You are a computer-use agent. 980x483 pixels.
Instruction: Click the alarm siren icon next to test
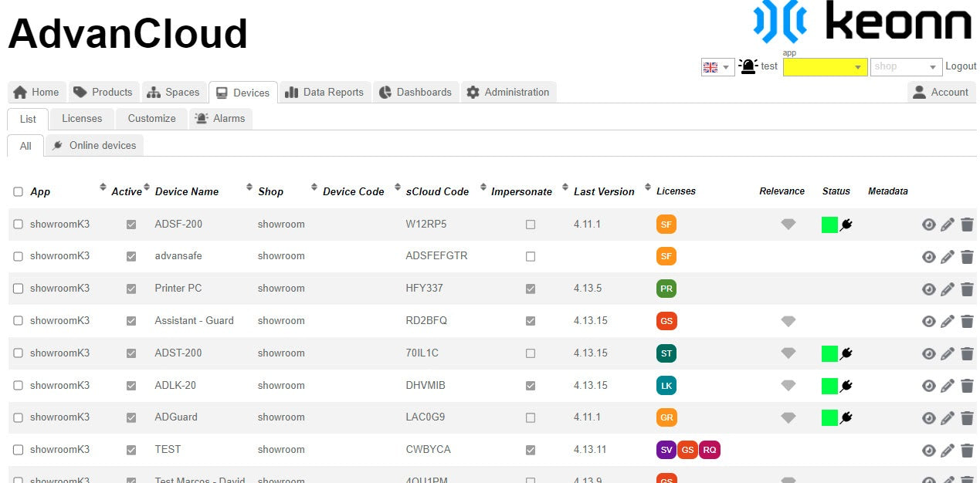click(x=748, y=66)
